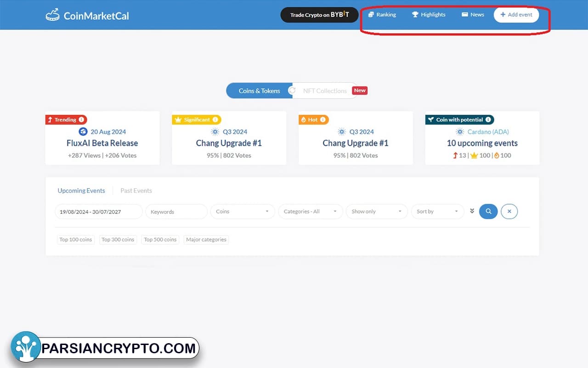Open the News section from the top menu
Viewport: 588px width, 368px height.
[x=472, y=14]
